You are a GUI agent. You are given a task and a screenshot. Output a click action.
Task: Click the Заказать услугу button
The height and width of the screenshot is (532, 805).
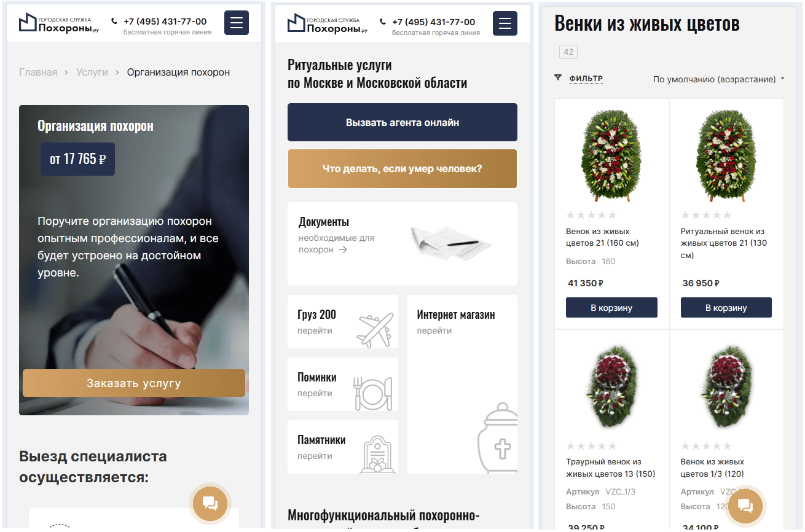click(134, 383)
